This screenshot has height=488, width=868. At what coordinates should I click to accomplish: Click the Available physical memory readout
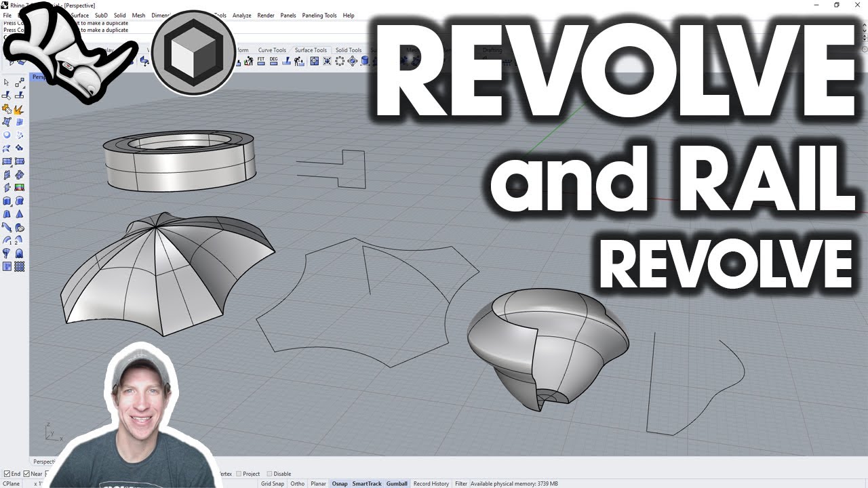point(514,483)
